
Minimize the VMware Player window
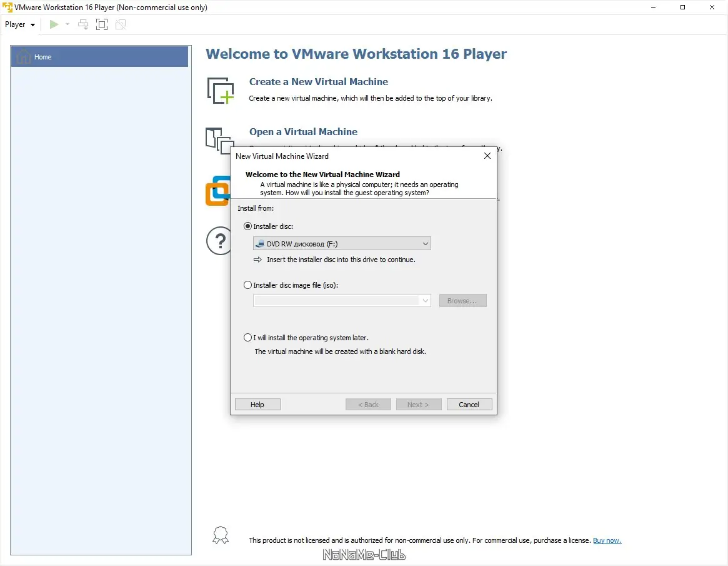653,8
